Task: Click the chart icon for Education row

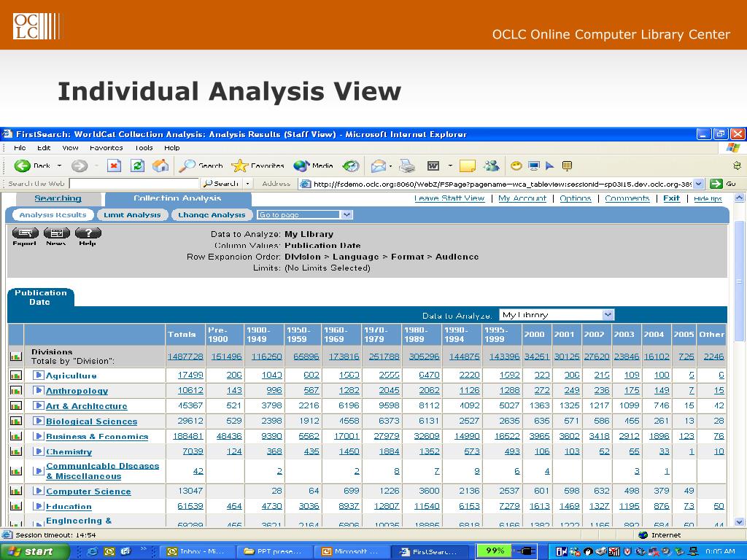Action: tap(16, 506)
